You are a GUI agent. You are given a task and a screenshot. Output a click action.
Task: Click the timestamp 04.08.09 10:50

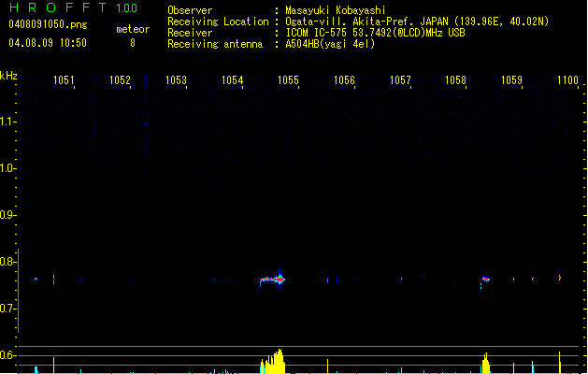pyautogui.click(x=48, y=43)
